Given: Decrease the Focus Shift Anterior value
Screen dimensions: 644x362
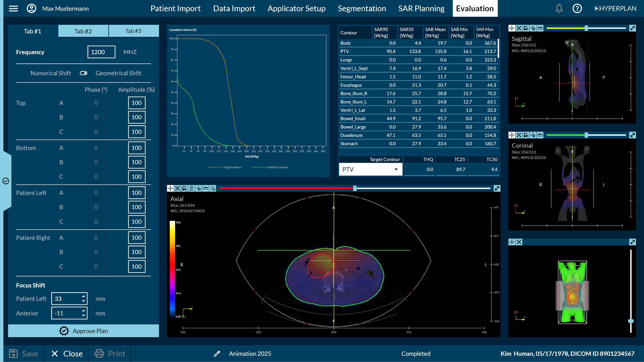Looking at the screenshot, I should [x=83, y=316].
